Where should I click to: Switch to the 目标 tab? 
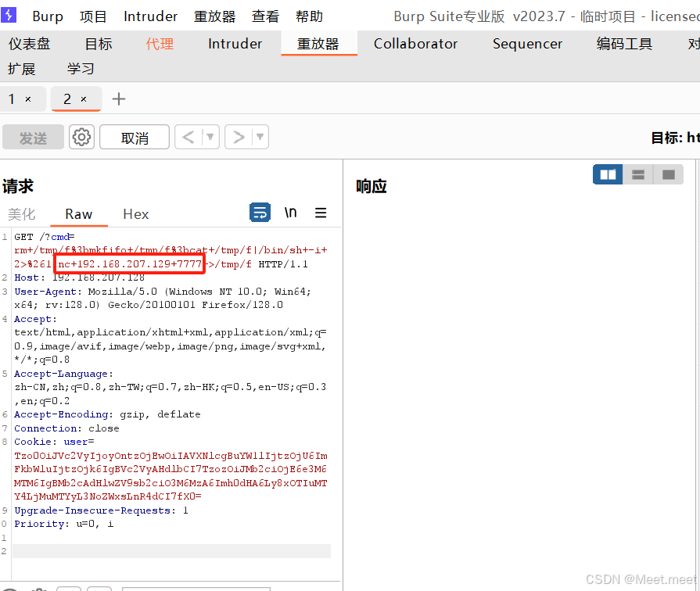tap(99, 44)
